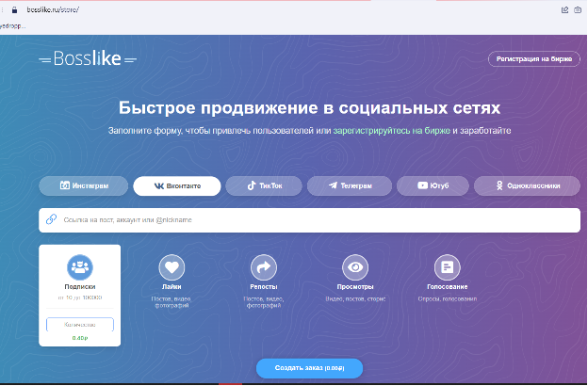Click the Подписки label text
Viewport: 588px width, 386px height.
tap(80, 287)
